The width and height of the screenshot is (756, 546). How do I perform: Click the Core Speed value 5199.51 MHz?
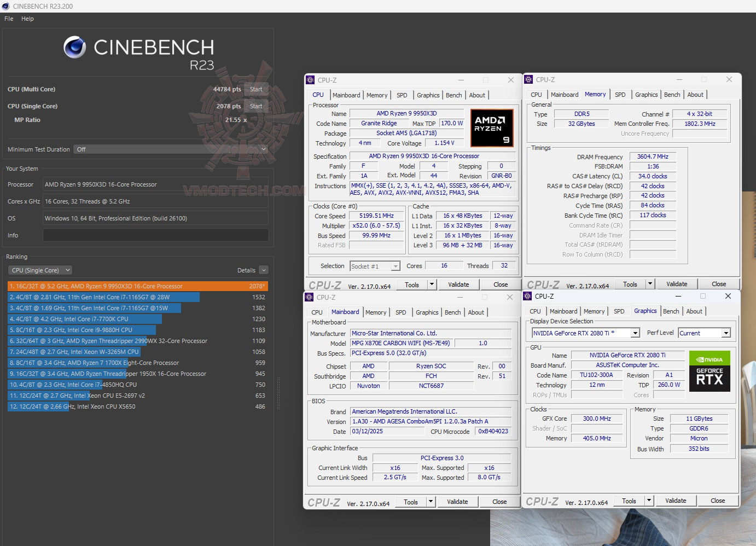coord(376,216)
